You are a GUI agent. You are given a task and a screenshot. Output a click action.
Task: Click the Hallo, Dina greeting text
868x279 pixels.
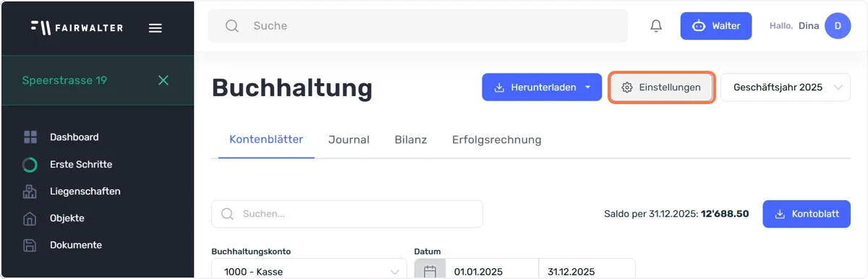(794, 26)
